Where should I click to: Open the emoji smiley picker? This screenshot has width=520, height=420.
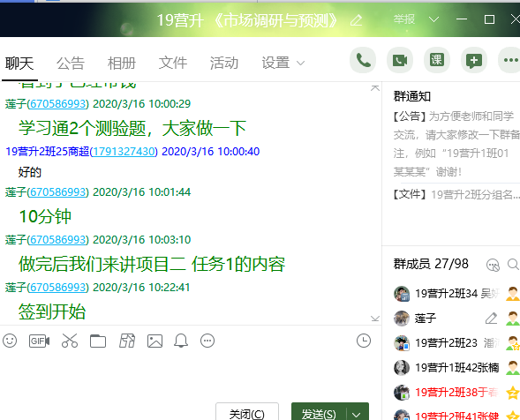[x=10, y=341]
